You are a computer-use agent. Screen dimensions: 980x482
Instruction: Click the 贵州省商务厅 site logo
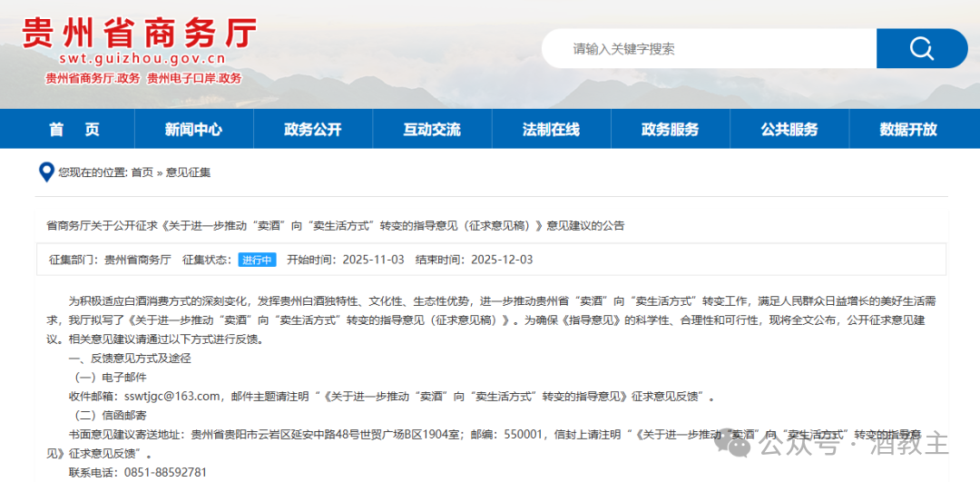coord(139,34)
